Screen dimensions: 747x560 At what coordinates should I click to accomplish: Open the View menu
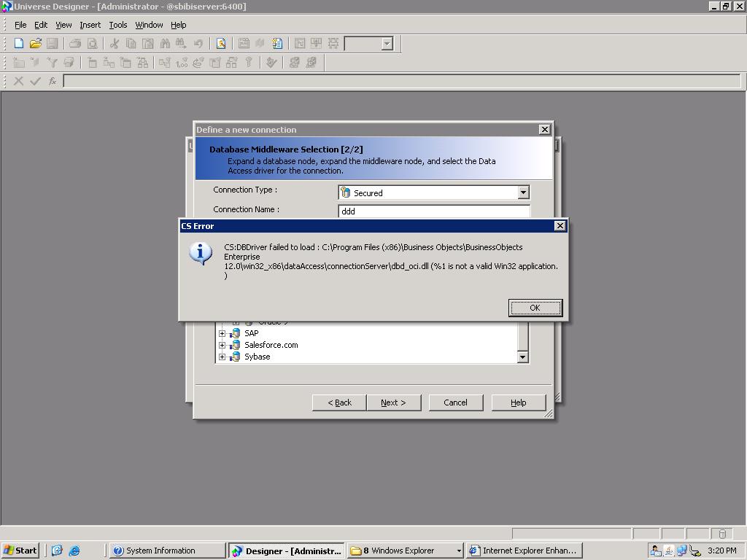click(x=63, y=25)
